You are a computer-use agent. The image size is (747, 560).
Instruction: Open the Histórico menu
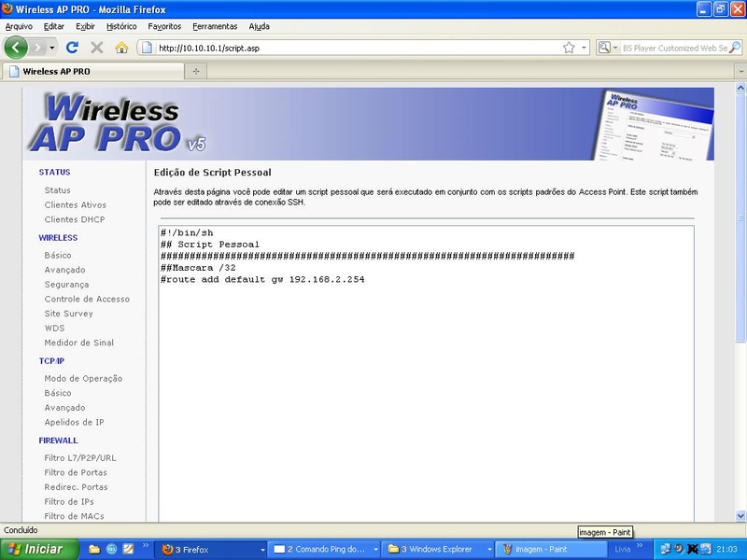[x=121, y=27]
